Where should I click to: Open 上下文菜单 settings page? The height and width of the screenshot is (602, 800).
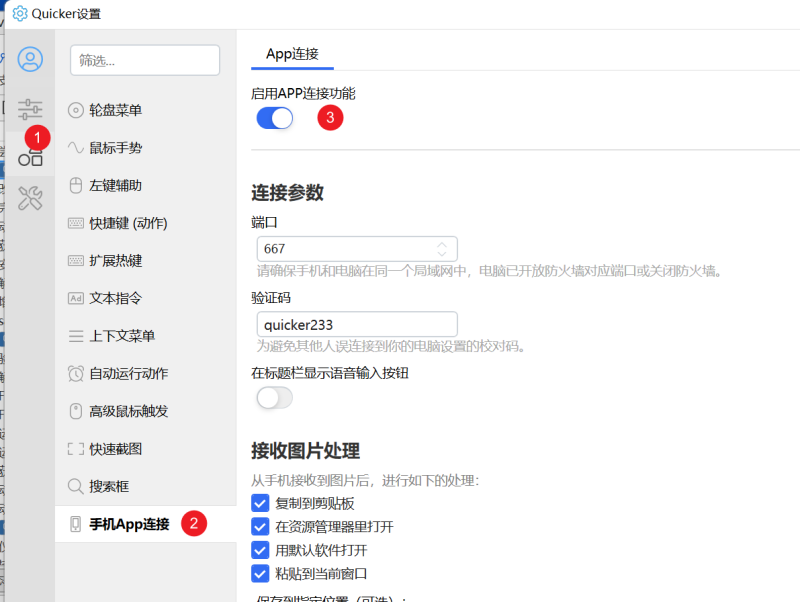click(x=145, y=336)
